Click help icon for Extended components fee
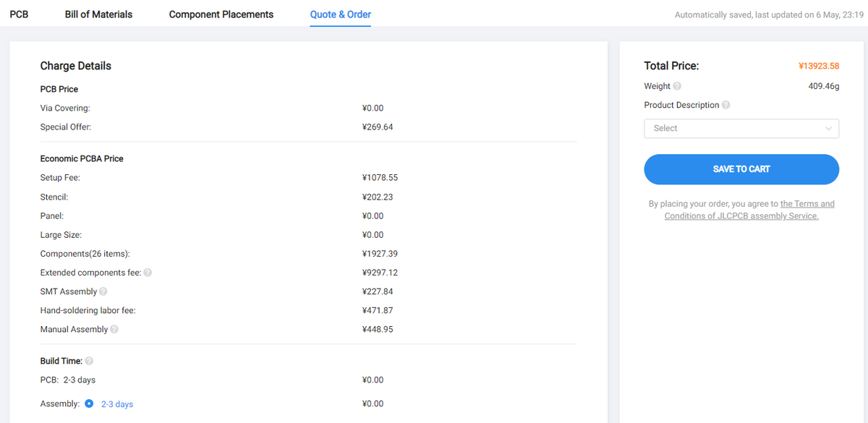Image resolution: width=868 pixels, height=423 pixels. click(x=148, y=273)
